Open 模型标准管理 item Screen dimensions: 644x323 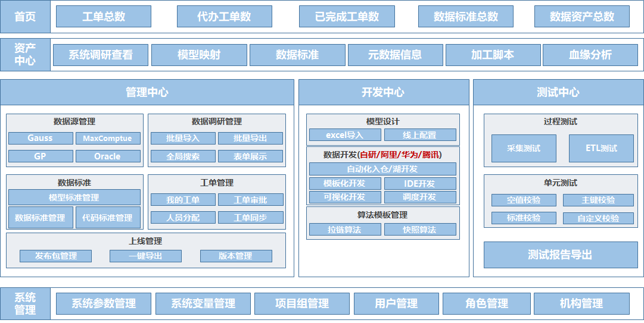tap(74, 197)
